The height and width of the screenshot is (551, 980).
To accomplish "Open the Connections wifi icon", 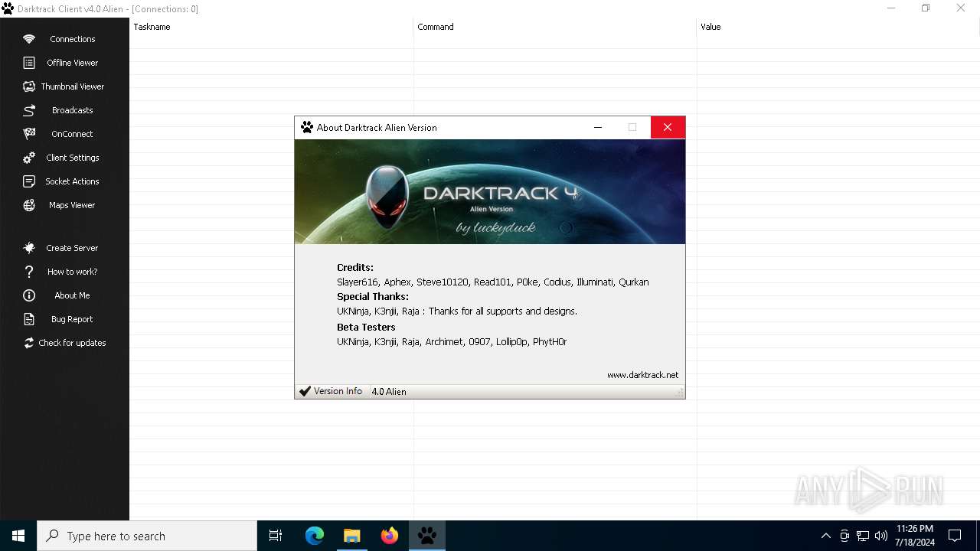I will click(x=29, y=39).
